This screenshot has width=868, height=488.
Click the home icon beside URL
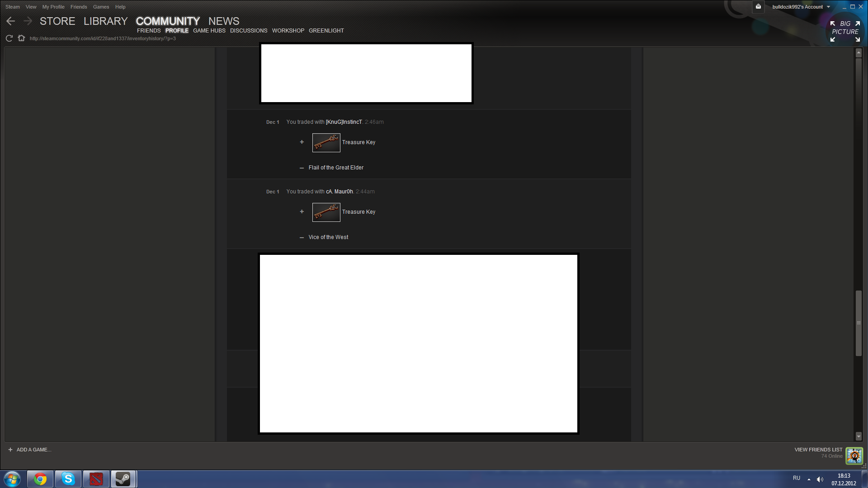pyautogui.click(x=21, y=38)
